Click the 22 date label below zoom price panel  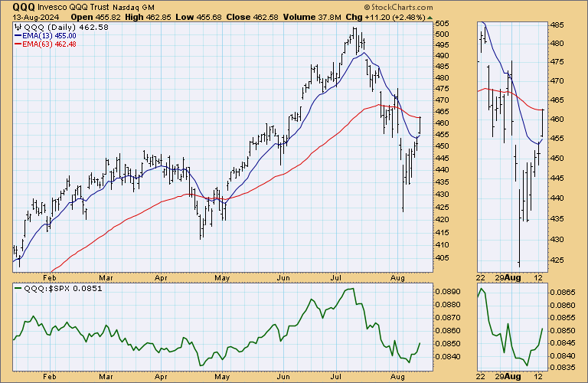(x=481, y=278)
